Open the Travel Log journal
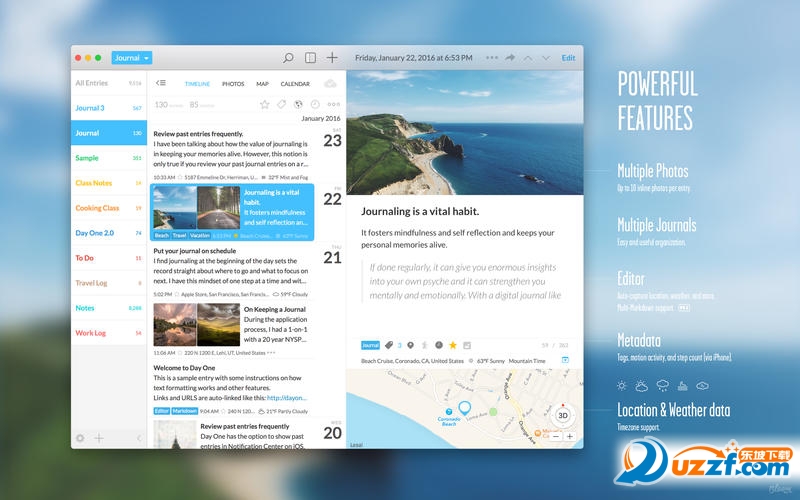 [x=109, y=283]
